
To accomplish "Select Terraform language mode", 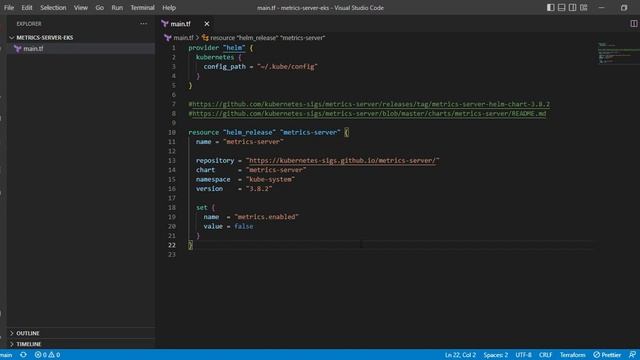I will (x=572, y=355).
